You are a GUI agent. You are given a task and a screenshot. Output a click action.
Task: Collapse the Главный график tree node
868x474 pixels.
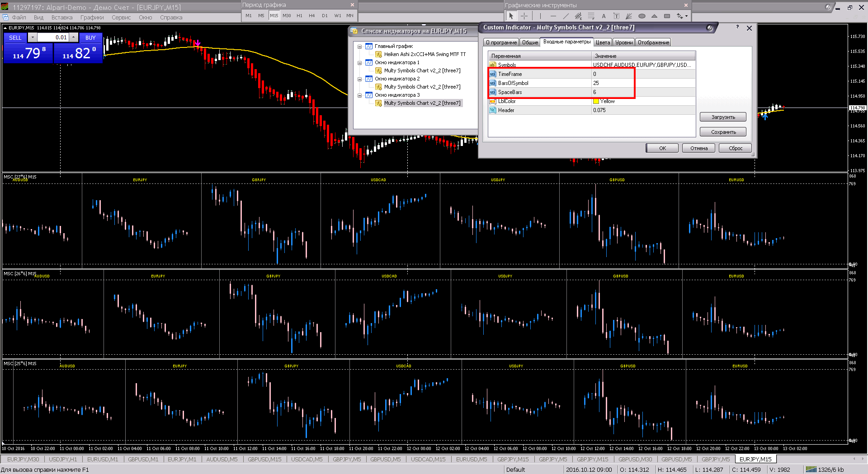pyautogui.click(x=360, y=47)
